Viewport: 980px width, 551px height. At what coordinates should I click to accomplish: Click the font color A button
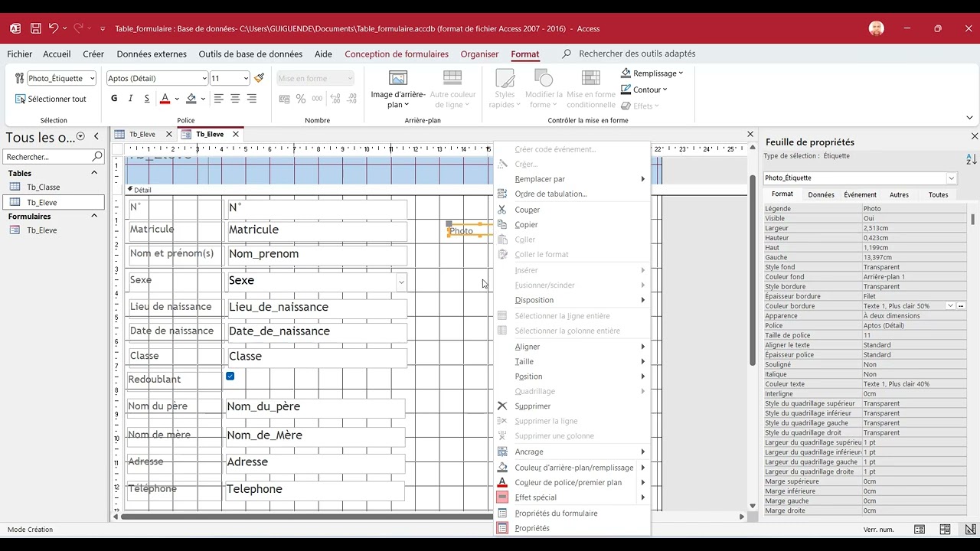(165, 99)
